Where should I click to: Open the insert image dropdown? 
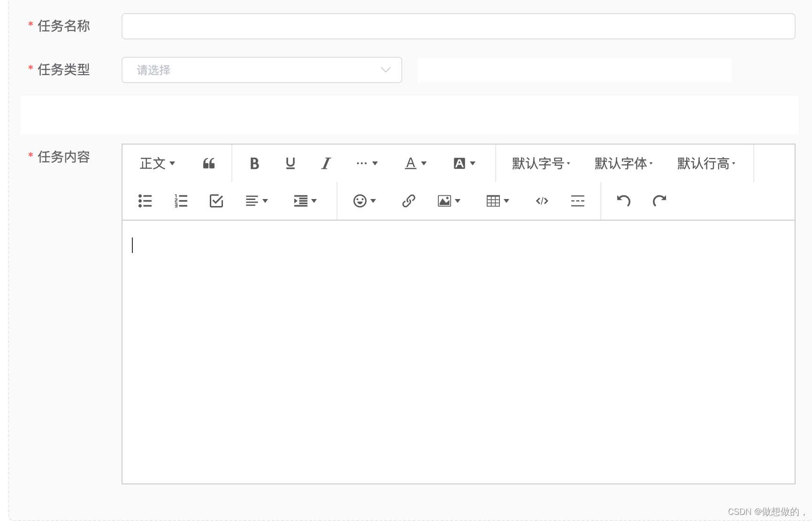(449, 201)
